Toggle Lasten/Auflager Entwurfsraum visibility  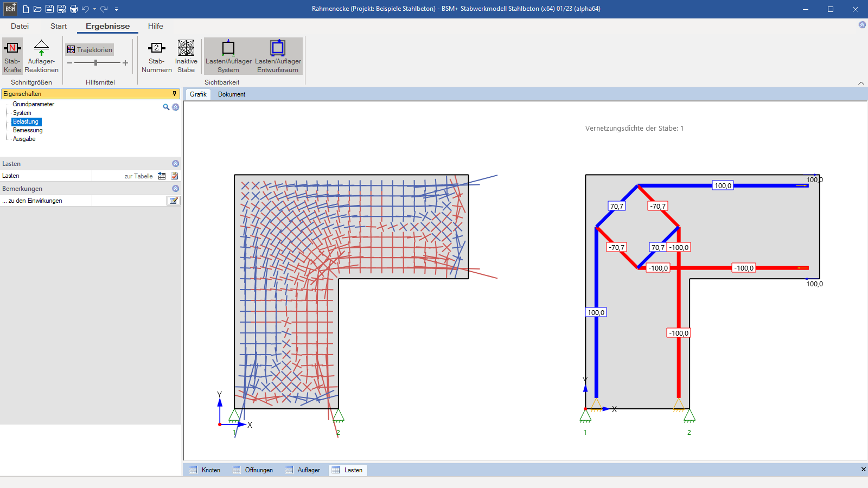point(278,56)
